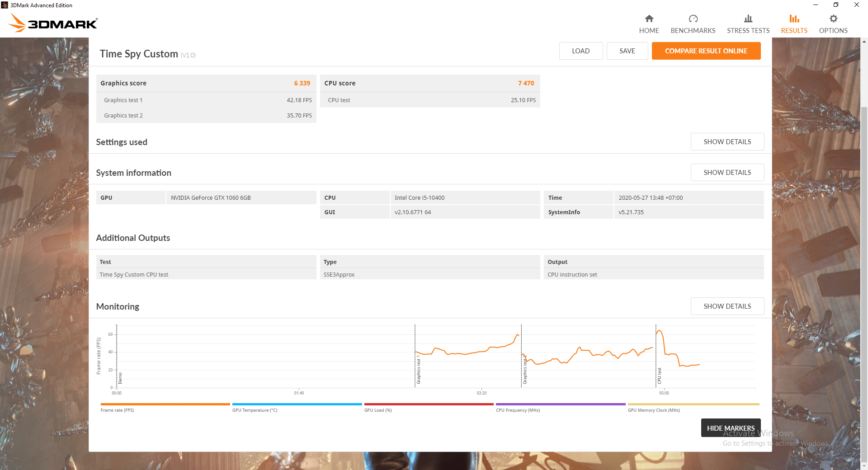Viewport: 868px width, 470px height.
Task: Click the 3DMark title bar app icon
Action: tap(5, 5)
